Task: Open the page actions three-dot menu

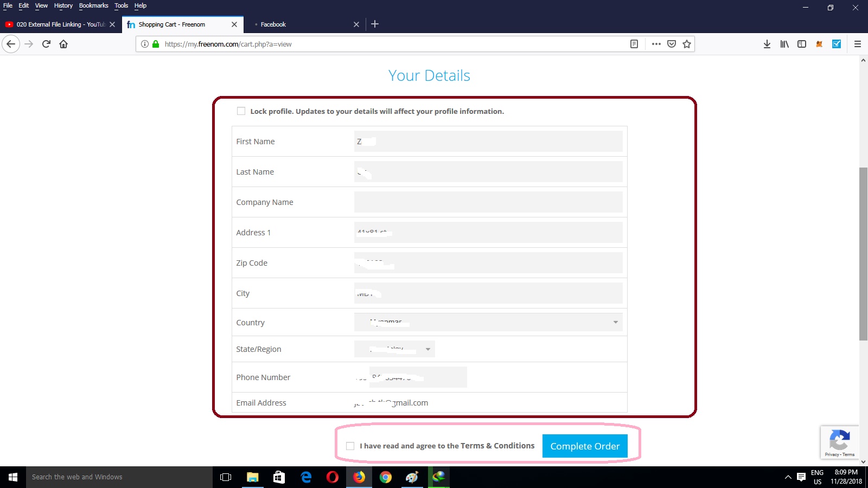Action: [x=656, y=44]
